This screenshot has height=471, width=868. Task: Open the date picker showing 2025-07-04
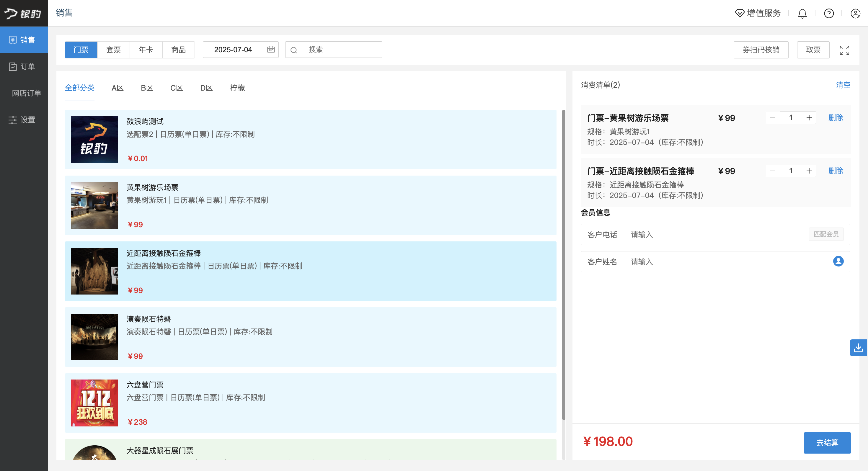click(241, 50)
